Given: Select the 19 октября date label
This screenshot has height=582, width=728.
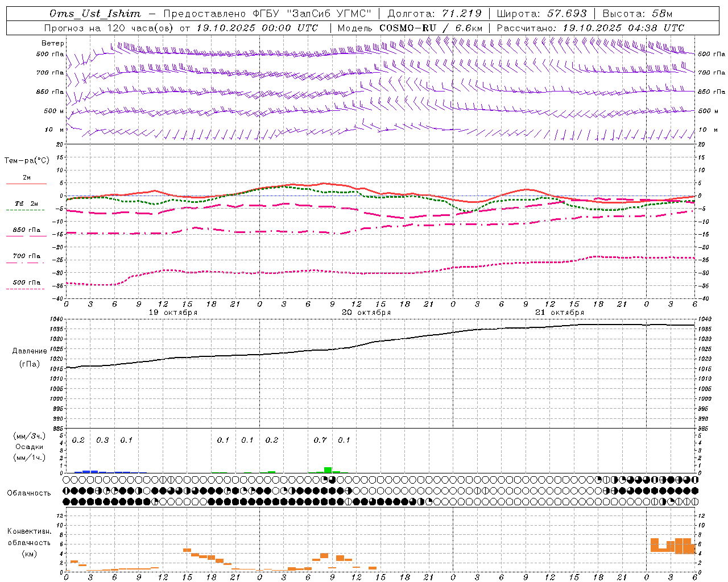Looking at the screenshot, I should 173,313.
